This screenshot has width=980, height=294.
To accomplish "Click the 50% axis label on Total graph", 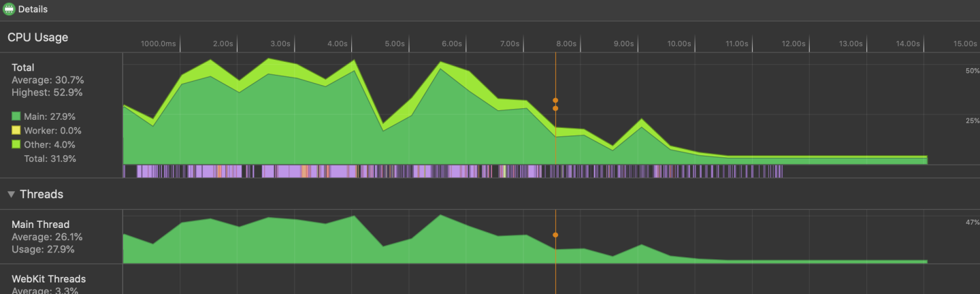I will [972, 71].
